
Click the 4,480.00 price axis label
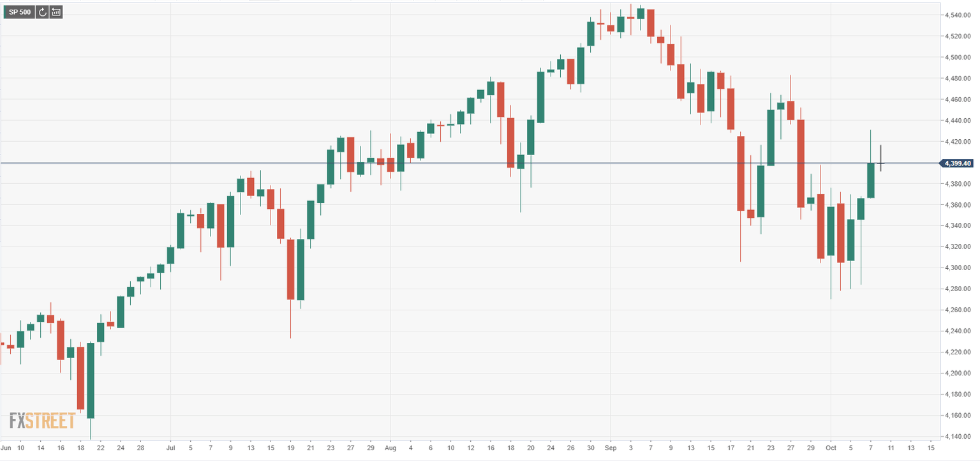point(958,79)
